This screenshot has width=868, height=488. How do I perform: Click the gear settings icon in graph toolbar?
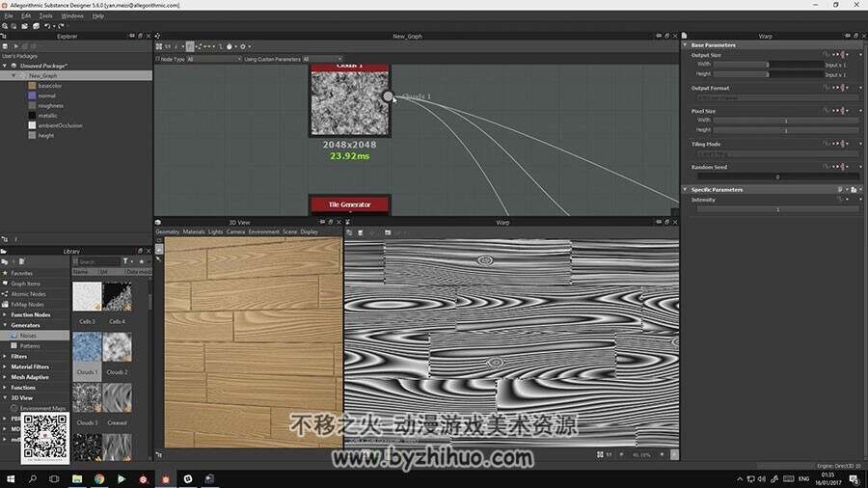pos(242,46)
